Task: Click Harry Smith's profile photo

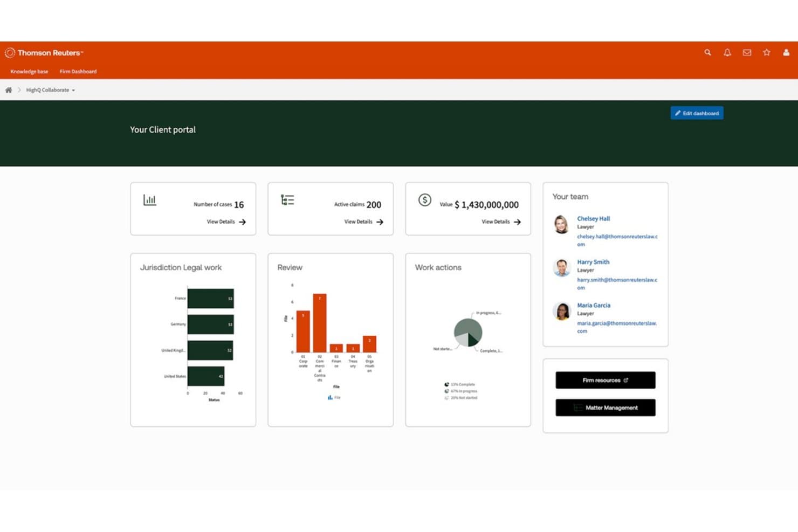Action: point(561,267)
